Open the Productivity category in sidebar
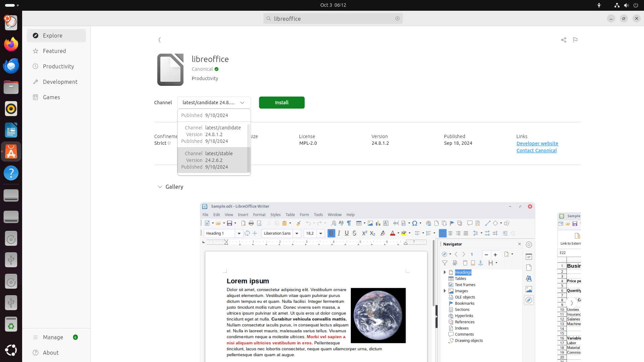This screenshot has width=644, height=362. pos(56,66)
